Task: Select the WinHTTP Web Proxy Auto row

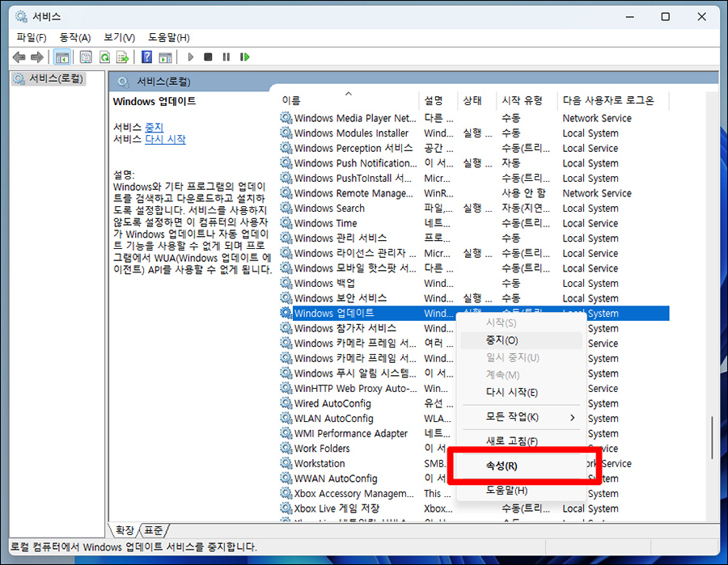Action: (x=367, y=388)
